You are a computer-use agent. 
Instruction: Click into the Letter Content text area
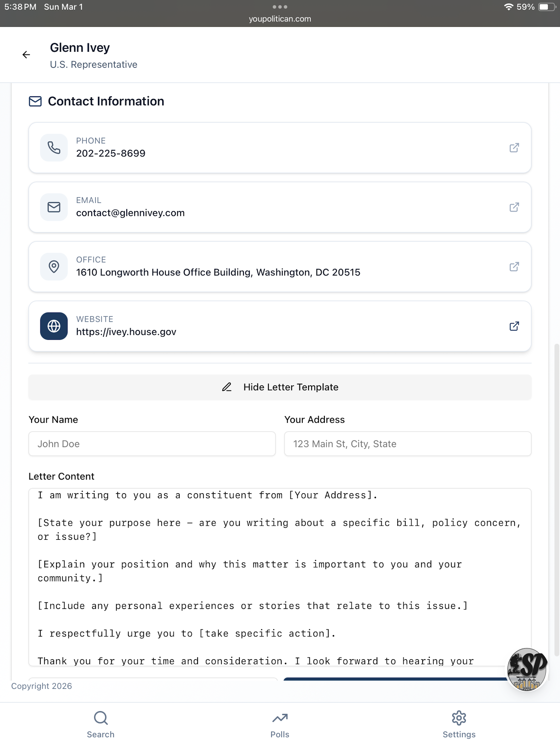(280, 577)
